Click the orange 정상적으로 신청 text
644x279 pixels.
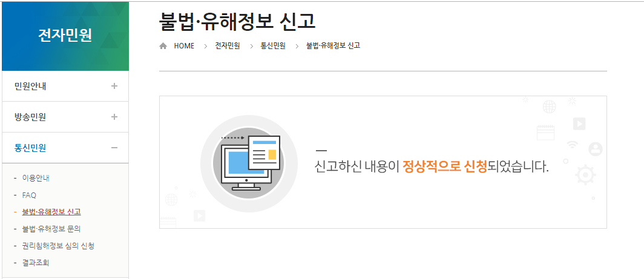pyautogui.click(x=445, y=167)
